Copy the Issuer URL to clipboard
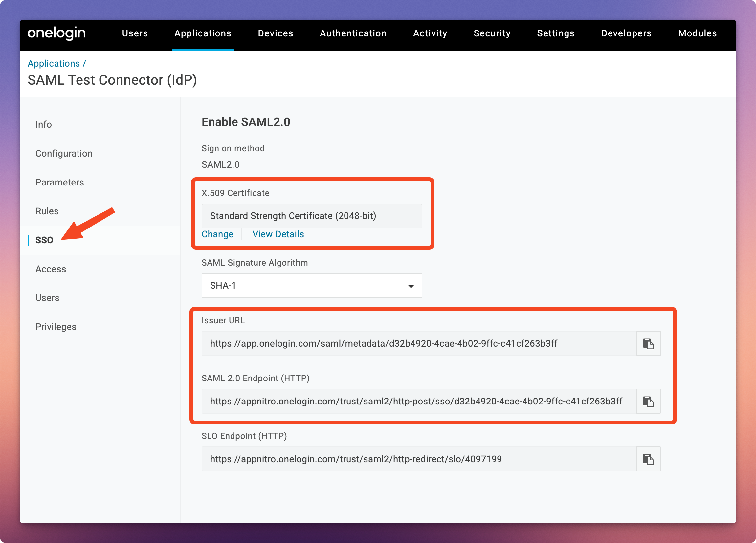Screen dimensions: 756x543 (648, 343)
